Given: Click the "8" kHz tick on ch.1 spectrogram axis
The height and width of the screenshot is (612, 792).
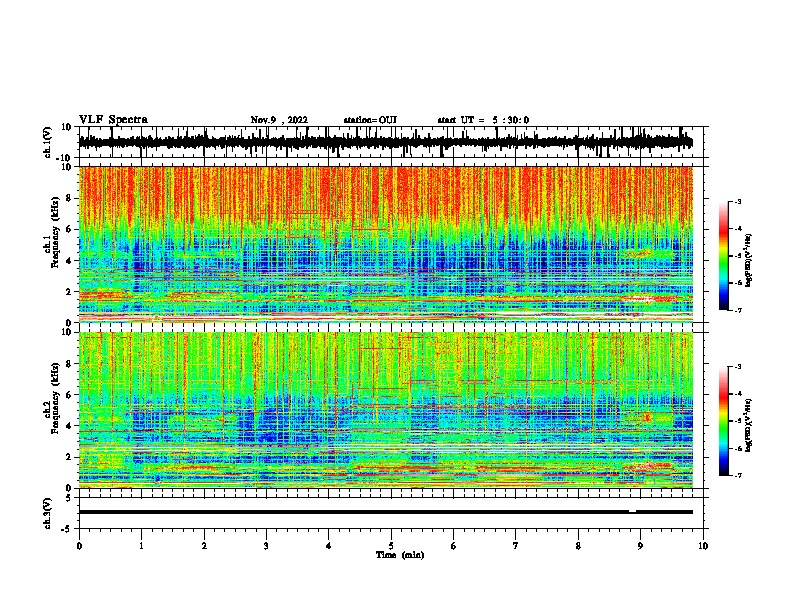Looking at the screenshot, I should point(69,198).
